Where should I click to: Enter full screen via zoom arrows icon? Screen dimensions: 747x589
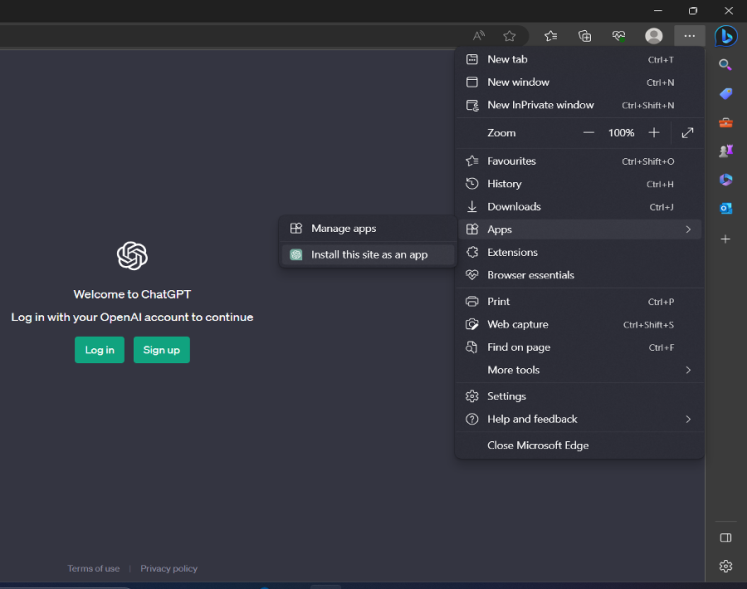[x=687, y=133]
